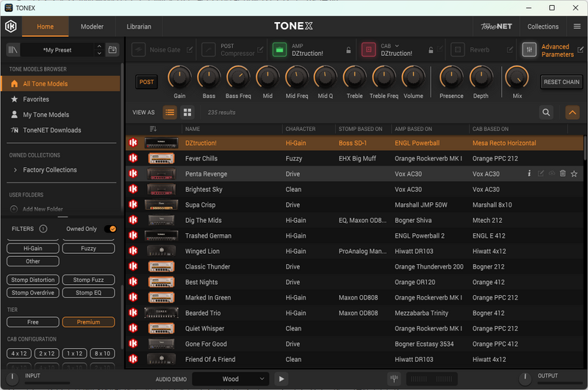Click Add New Folder
Screen dimensions: 588x390
(37, 209)
